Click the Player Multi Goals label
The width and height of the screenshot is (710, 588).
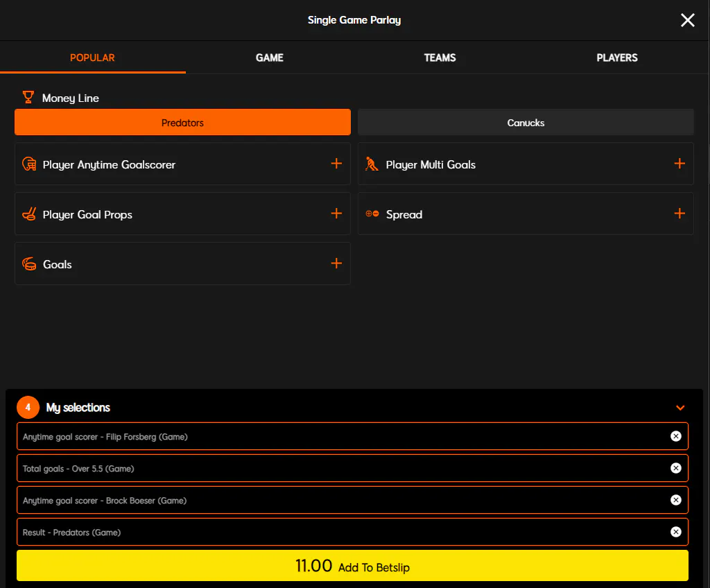pyautogui.click(x=431, y=164)
